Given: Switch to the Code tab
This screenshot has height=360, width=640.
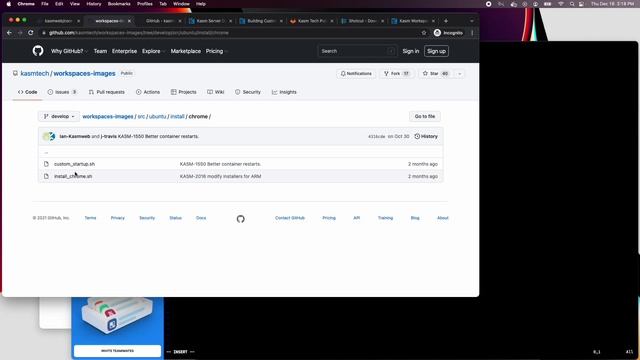Looking at the screenshot, I should 27,92.
